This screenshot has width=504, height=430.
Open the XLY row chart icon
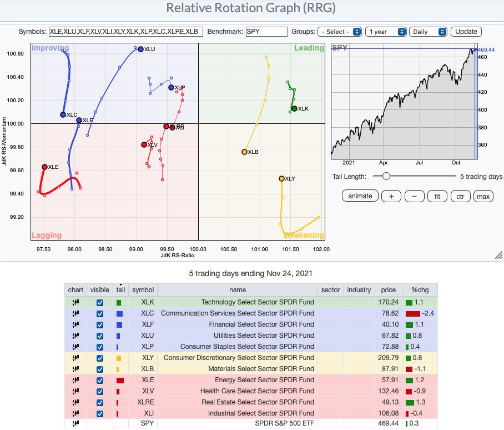pyautogui.click(x=75, y=358)
